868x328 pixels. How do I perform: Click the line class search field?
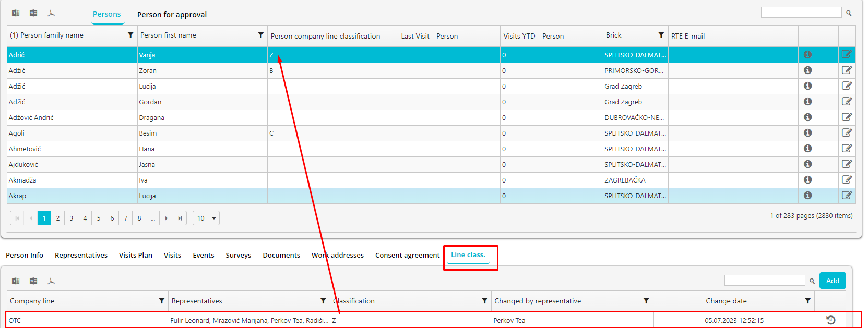764,281
